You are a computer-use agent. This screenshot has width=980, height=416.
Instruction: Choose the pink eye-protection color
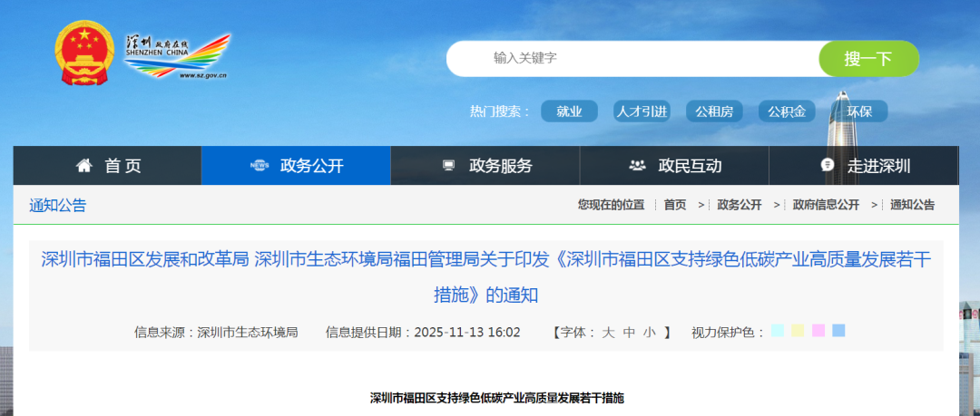(818, 331)
